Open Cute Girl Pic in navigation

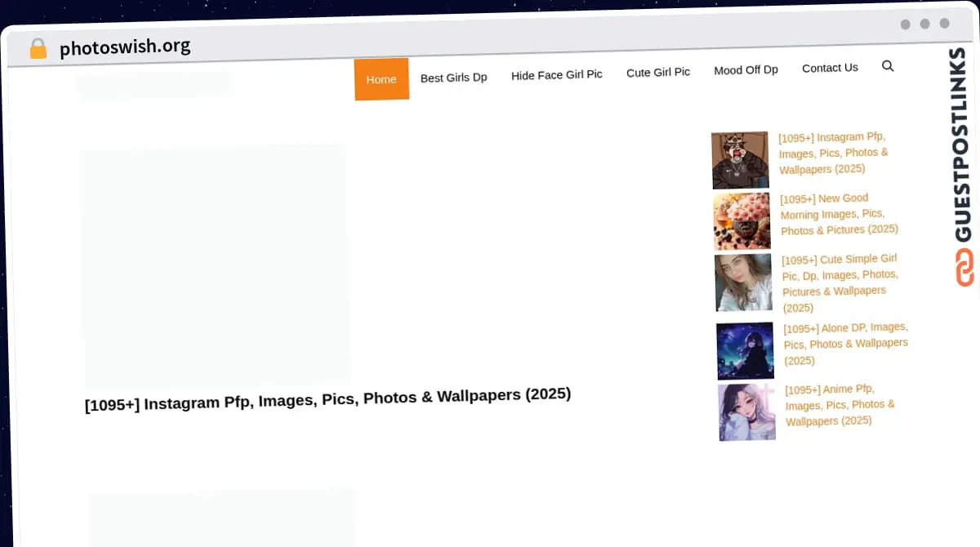tap(657, 73)
